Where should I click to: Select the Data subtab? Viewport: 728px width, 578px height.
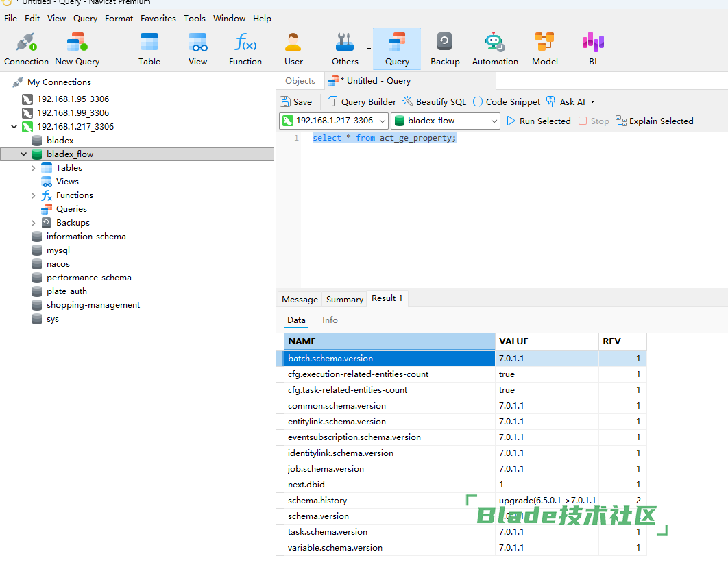click(x=296, y=320)
